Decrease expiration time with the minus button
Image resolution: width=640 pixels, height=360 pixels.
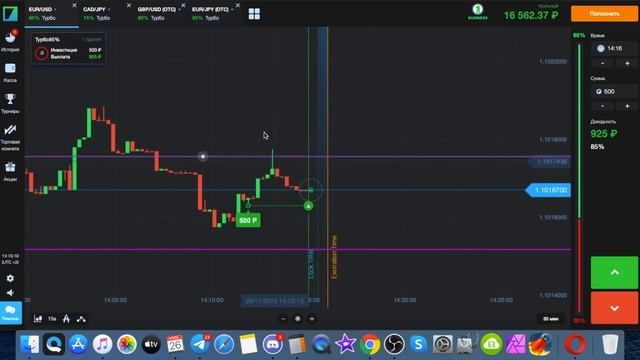click(x=602, y=63)
